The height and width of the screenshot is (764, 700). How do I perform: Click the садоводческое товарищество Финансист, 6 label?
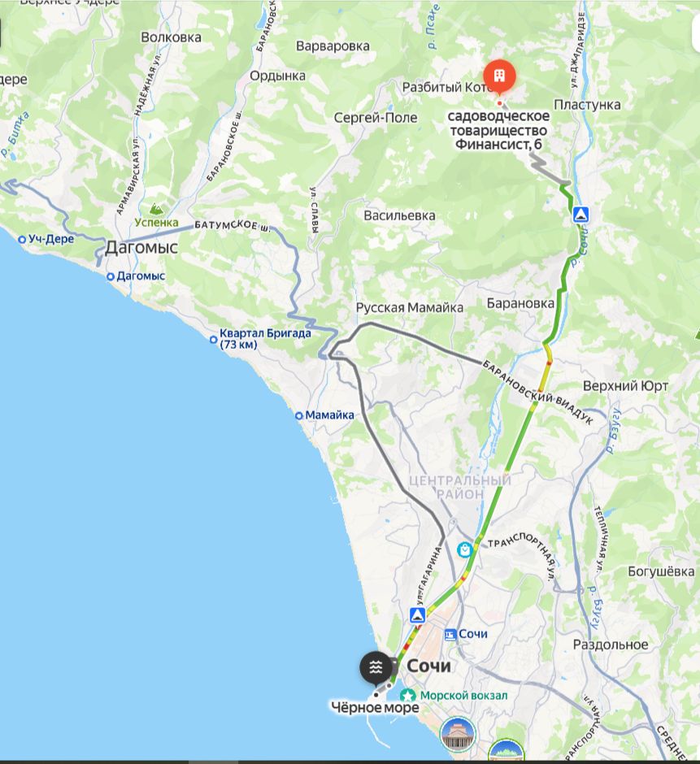pos(498,130)
